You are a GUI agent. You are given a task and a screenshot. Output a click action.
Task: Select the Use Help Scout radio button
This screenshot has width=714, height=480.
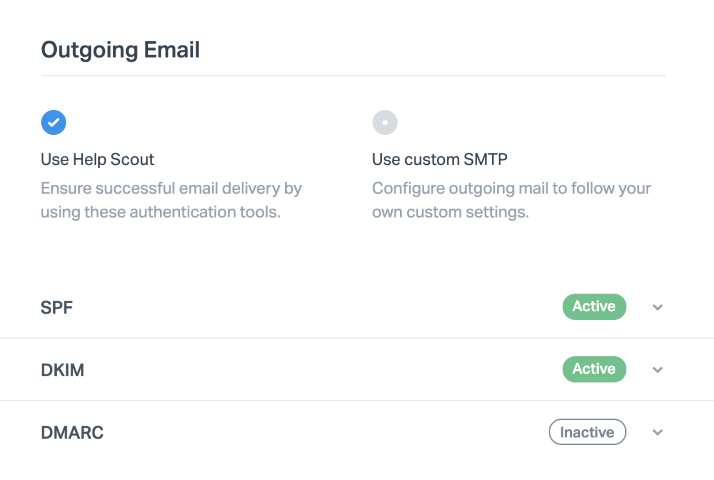coord(53,122)
